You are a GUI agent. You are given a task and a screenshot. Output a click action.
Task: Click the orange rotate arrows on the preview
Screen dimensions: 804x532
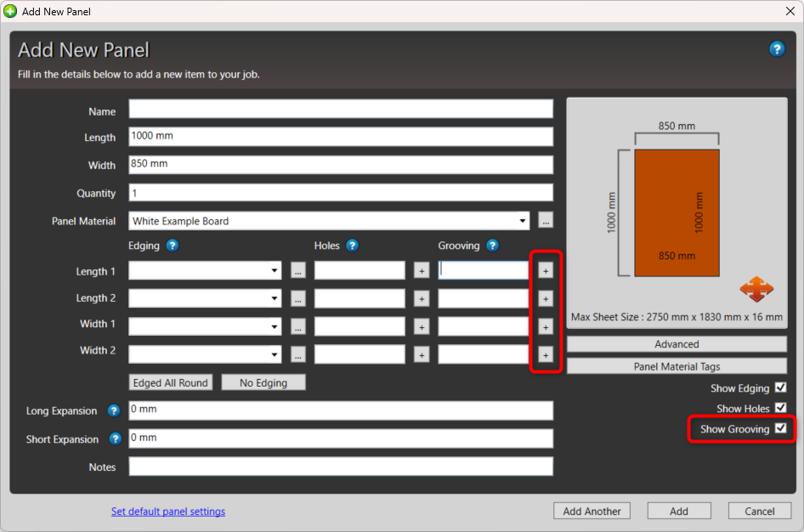(x=756, y=289)
